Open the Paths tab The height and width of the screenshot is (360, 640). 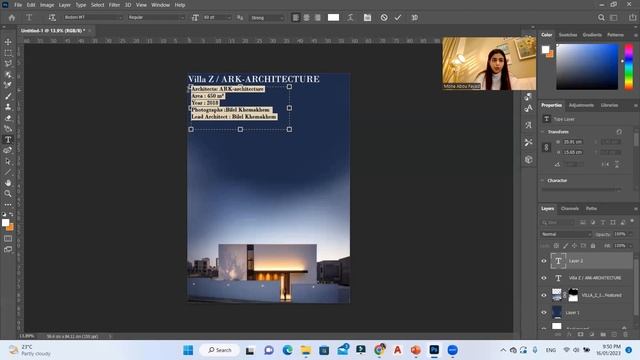click(x=591, y=209)
